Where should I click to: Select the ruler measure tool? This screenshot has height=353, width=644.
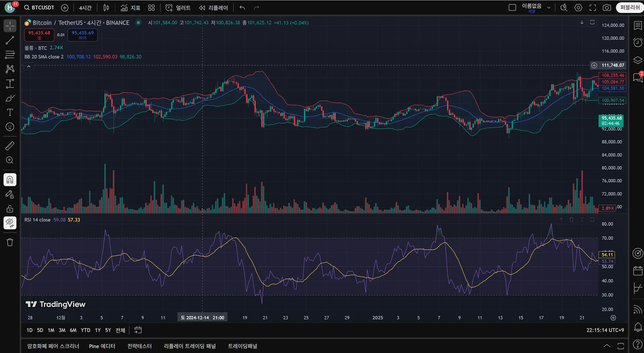tap(10, 146)
